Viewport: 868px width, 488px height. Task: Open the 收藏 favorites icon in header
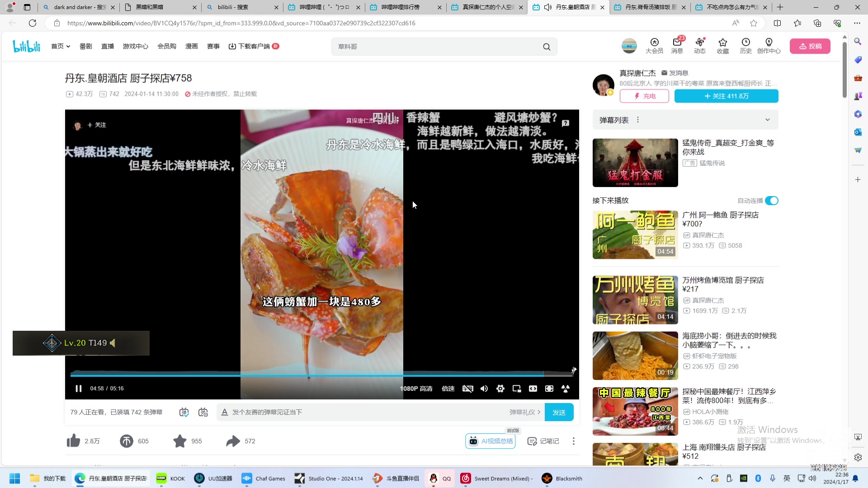pyautogui.click(x=722, y=46)
